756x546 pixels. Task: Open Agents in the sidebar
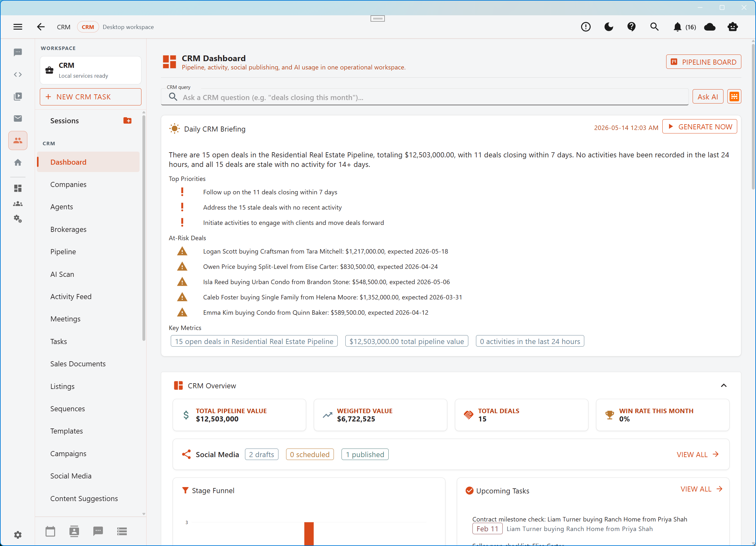(x=88, y=207)
